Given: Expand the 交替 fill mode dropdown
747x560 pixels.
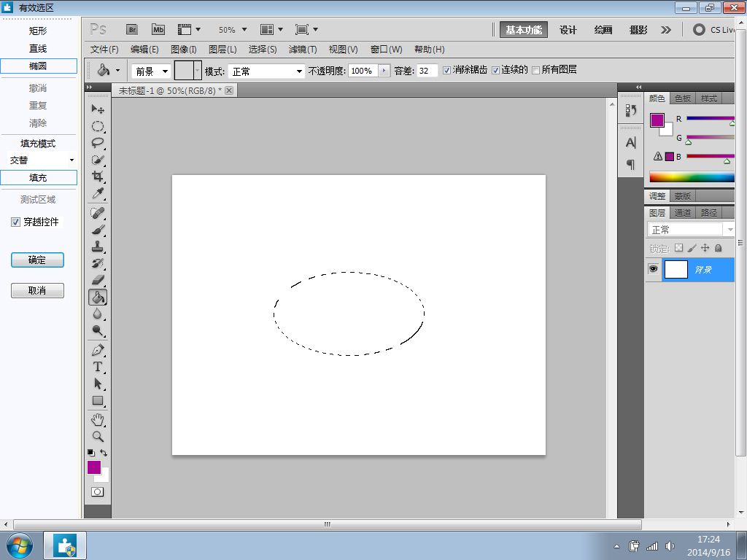Looking at the screenshot, I should pos(42,160).
